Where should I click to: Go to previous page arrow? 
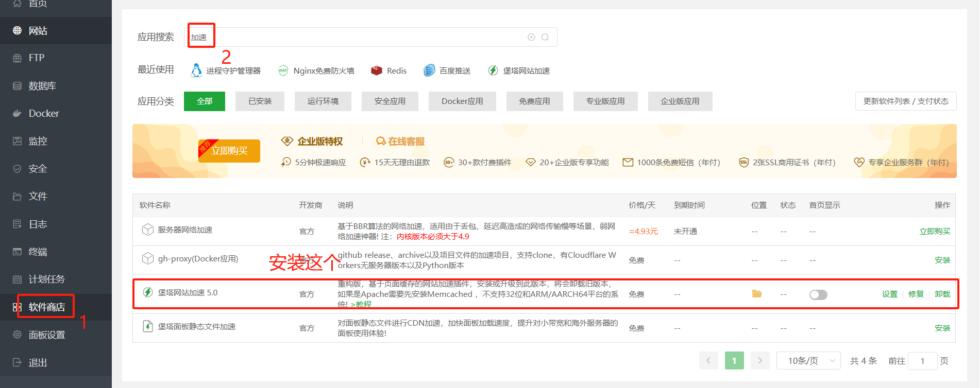click(708, 360)
